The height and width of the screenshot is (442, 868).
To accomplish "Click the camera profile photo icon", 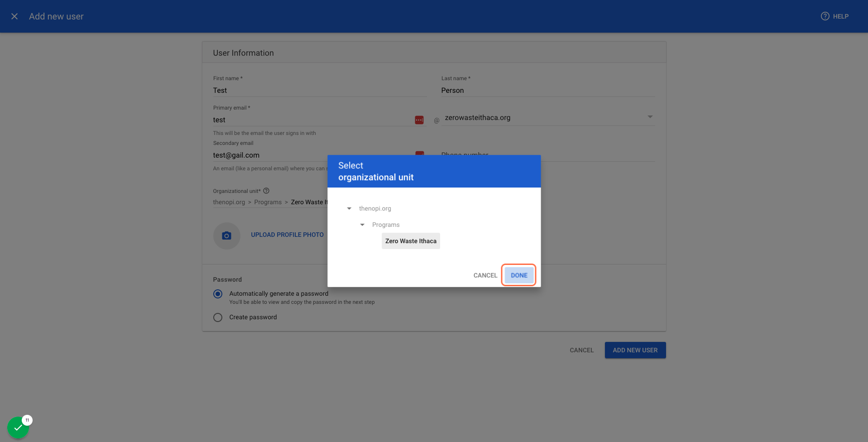I will pos(226,235).
